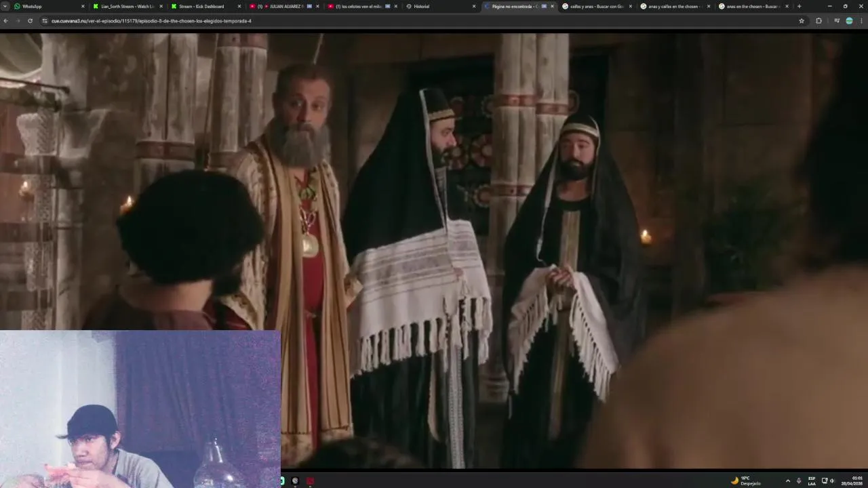View site information icon in address bar
Screen dimensions: 868x488
[x=45, y=21]
